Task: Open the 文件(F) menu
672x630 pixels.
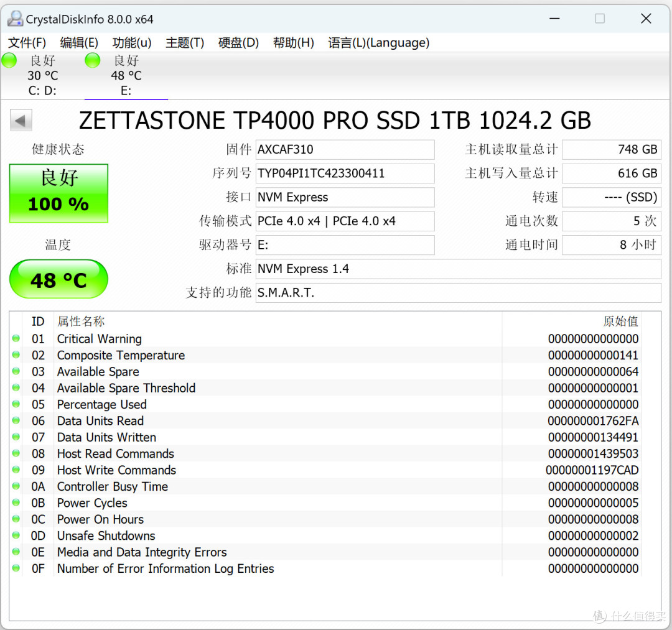Action: pos(27,43)
